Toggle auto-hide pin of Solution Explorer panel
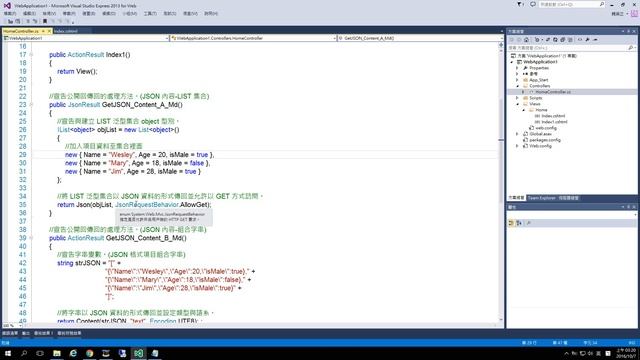Viewport: 640px width, 360px height. click(x=629, y=31)
